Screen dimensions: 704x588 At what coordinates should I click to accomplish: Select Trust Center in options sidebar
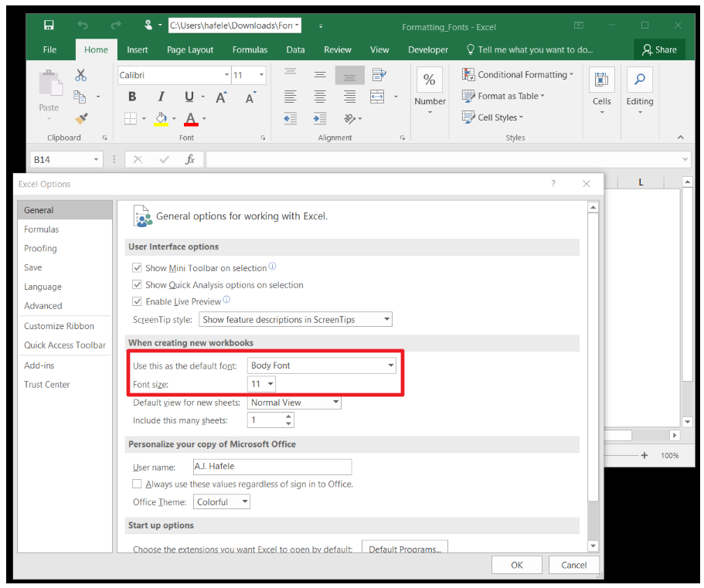[x=65, y=384]
